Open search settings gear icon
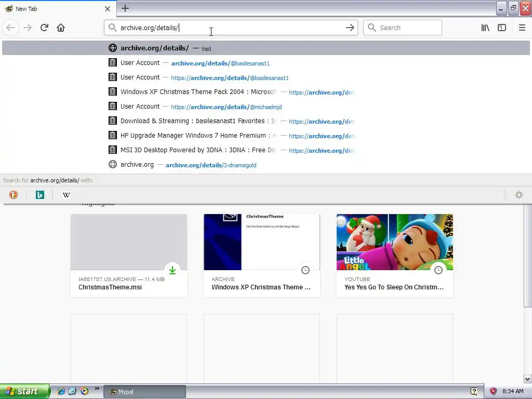This screenshot has height=399, width=532. (519, 195)
